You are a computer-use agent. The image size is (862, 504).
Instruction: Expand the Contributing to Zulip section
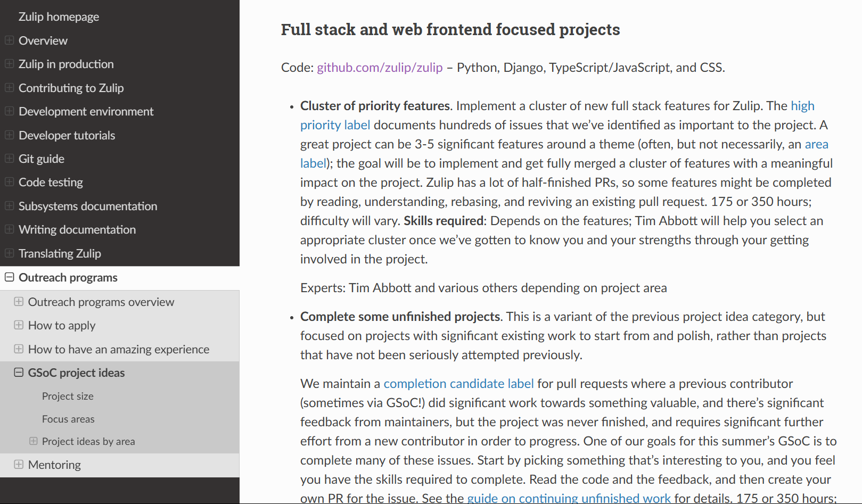tap(9, 88)
